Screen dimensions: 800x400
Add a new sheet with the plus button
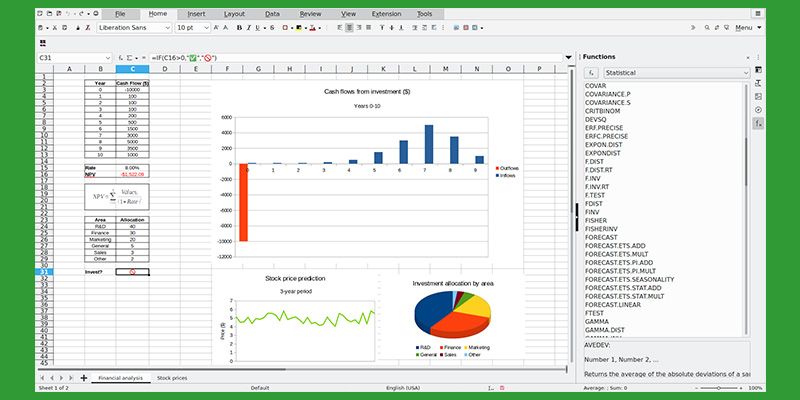(x=84, y=378)
